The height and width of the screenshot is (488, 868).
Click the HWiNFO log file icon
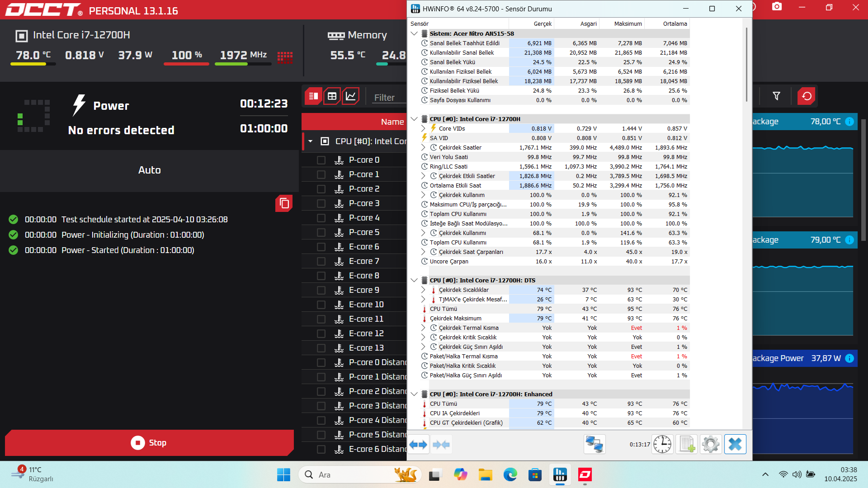tap(687, 445)
